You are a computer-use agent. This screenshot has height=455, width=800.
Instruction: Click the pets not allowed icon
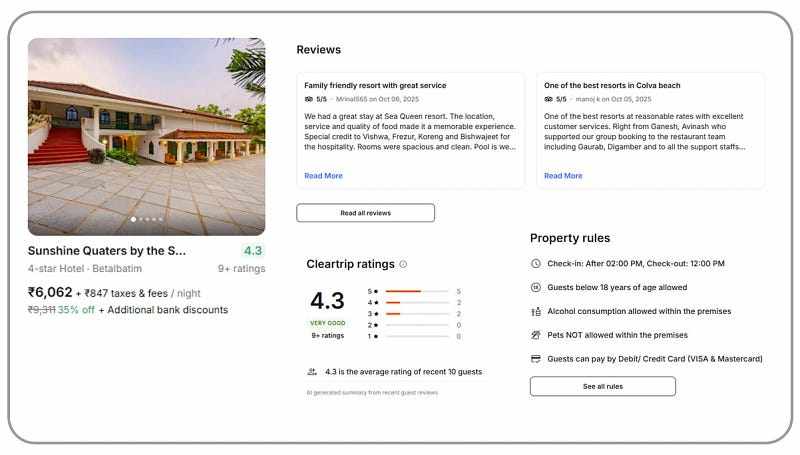click(536, 335)
